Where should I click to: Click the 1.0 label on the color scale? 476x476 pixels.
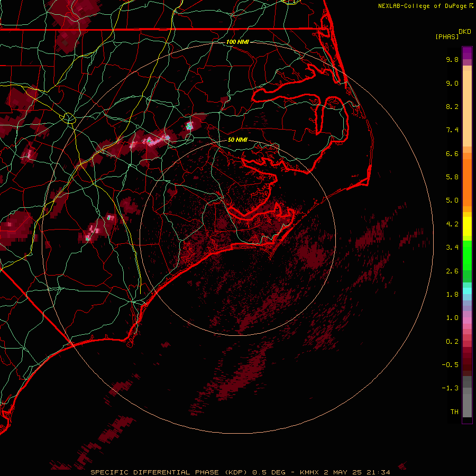[452, 318]
